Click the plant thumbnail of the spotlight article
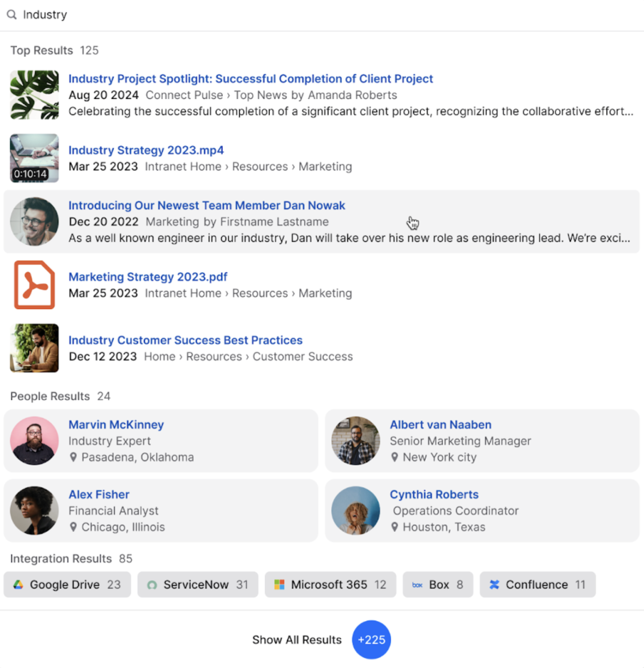 [34, 95]
